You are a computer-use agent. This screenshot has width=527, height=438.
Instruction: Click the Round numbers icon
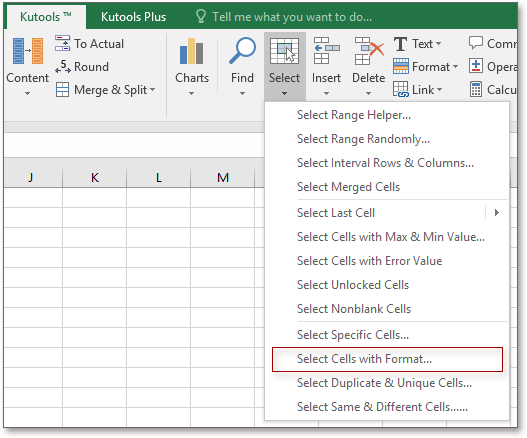point(63,66)
